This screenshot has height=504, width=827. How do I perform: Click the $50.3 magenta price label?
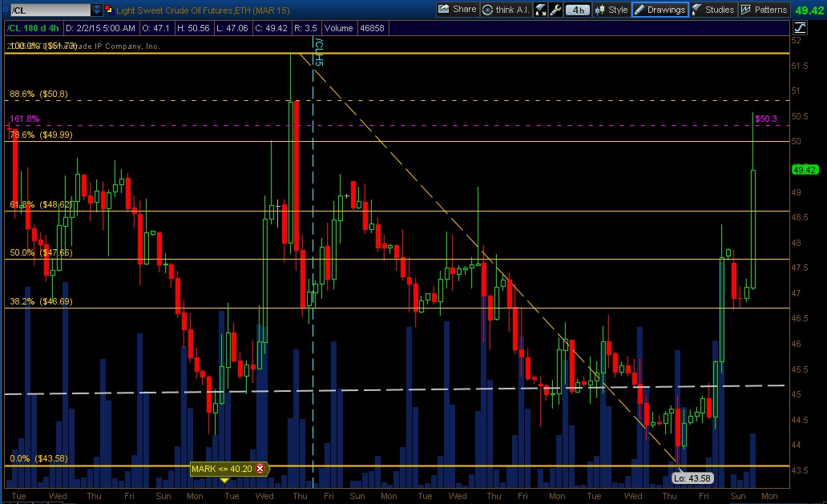click(766, 119)
